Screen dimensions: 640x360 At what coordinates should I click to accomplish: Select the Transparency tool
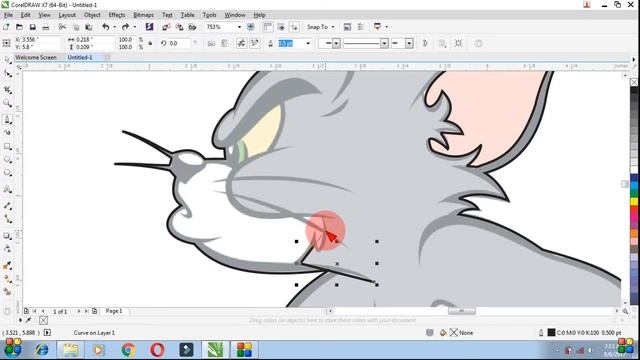click(7, 249)
